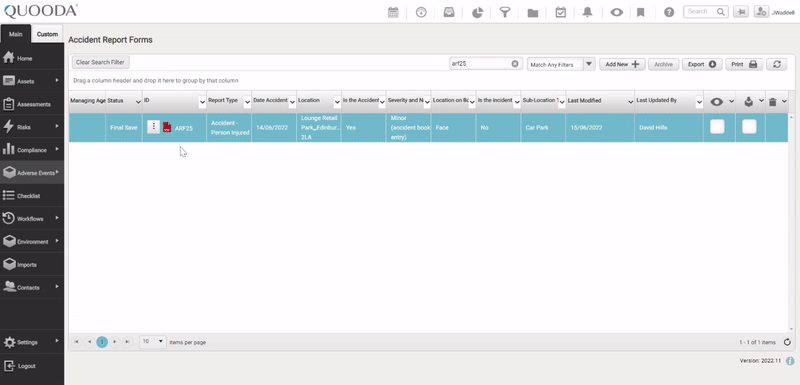Clear the arf25 search text with the x icon
This screenshot has height=385, width=800.
pos(515,64)
